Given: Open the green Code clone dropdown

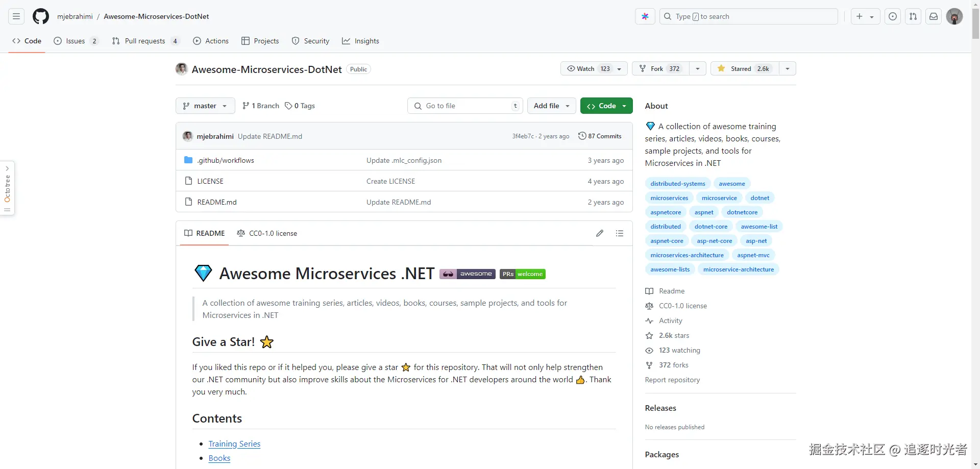Looking at the screenshot, I should pos(606,106).
